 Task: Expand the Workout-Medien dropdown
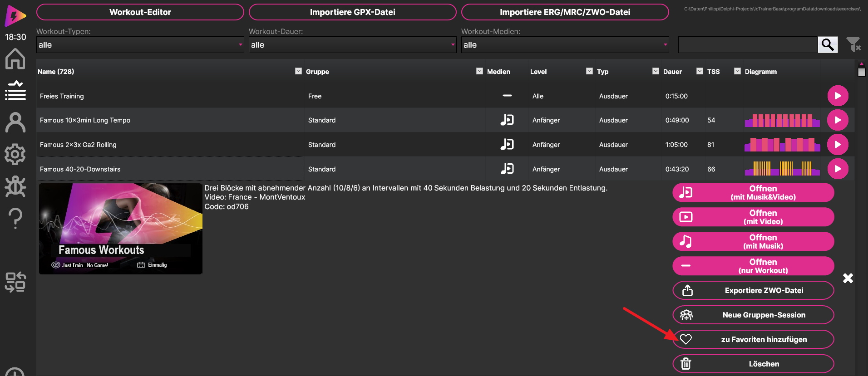(565, 45)
